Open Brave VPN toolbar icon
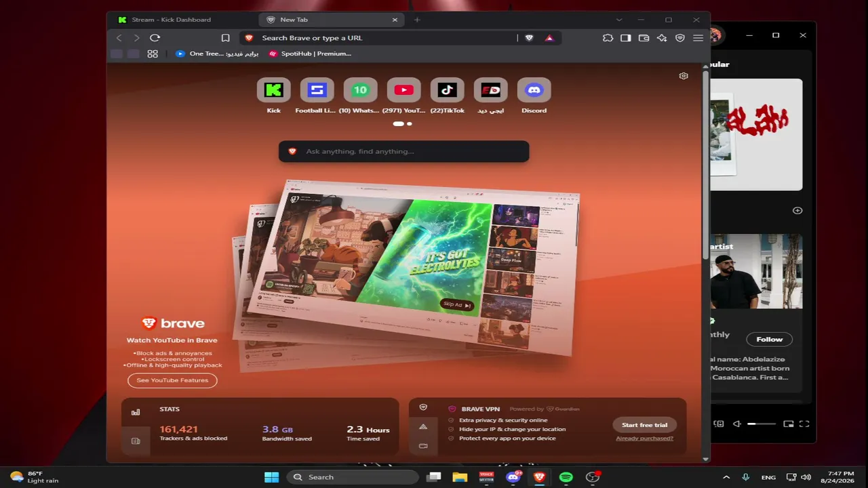The width and height of the screenshot is (868, 488). [680, 38]
